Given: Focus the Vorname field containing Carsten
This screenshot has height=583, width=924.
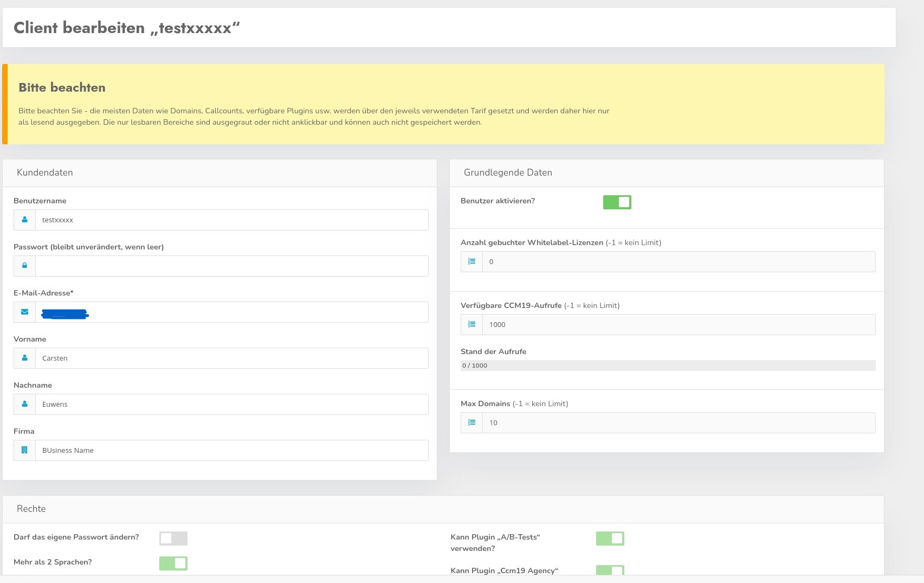Looking at the screenshot, I should (231, 358).
